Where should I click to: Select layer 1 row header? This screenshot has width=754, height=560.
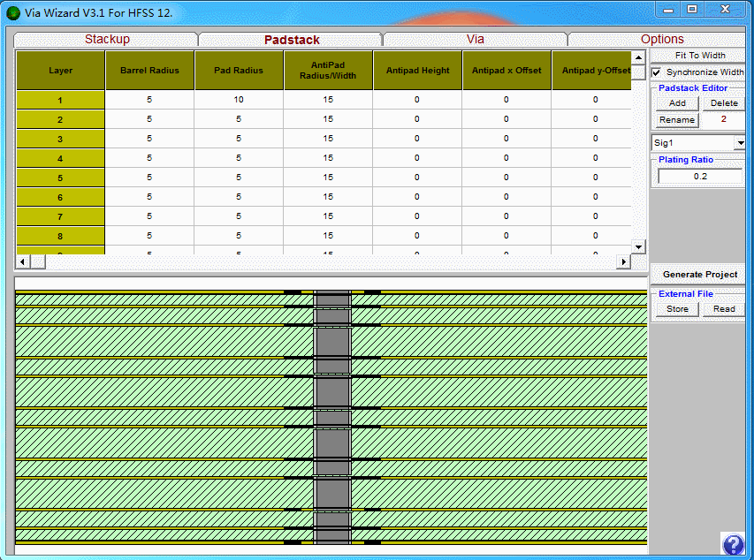(x=60, y=100)
